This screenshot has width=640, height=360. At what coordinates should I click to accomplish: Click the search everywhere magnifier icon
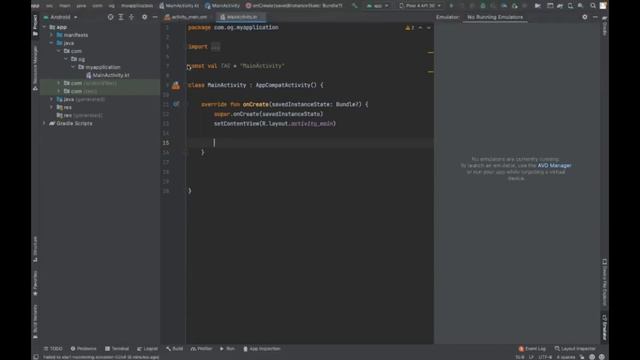(x=593, y=6)
